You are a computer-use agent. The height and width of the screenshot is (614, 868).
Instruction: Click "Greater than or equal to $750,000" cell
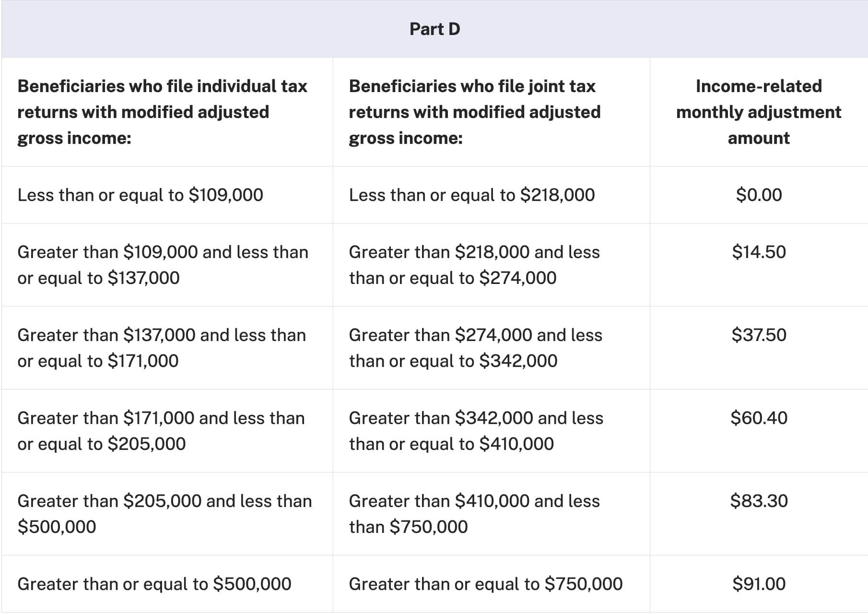[485, 584]
